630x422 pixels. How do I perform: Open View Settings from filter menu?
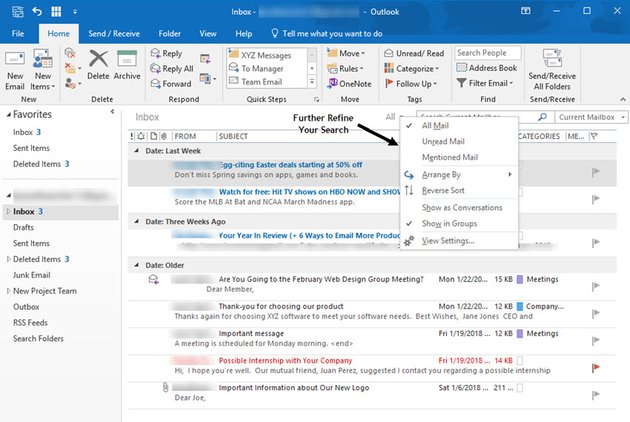click(449, 241)
